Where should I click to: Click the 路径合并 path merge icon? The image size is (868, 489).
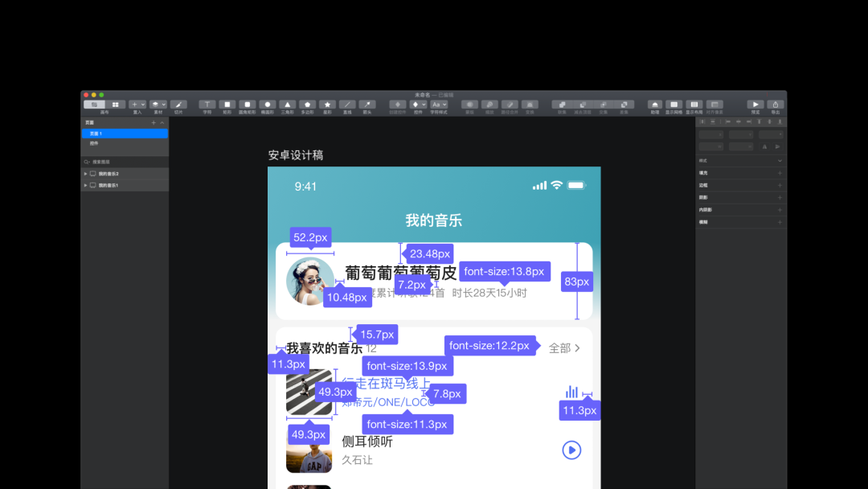[x=510, y=104]
